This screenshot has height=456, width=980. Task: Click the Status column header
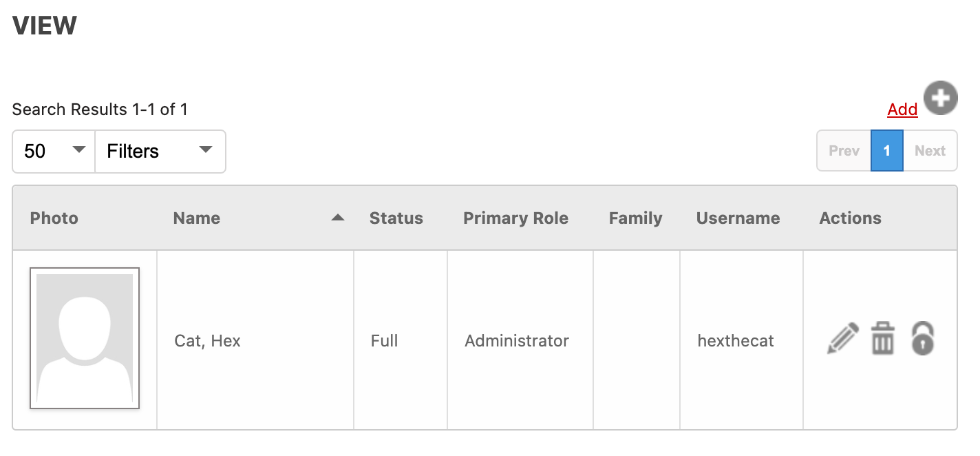point(396,218)
